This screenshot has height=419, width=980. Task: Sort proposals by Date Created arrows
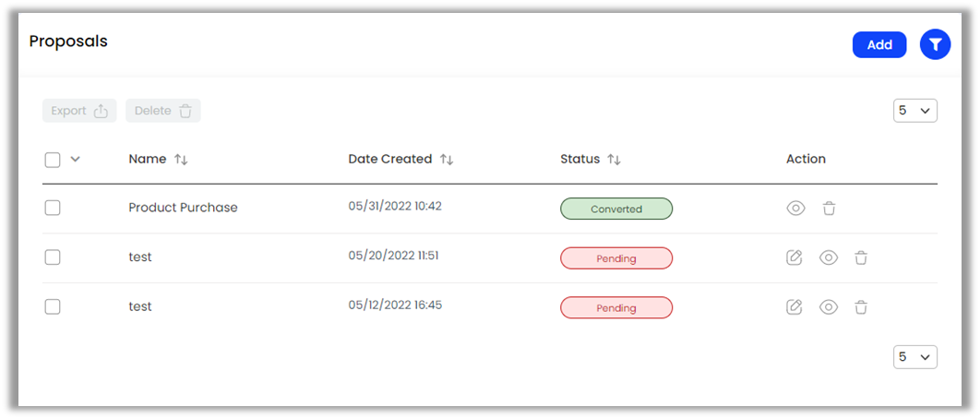pos(447,160)
